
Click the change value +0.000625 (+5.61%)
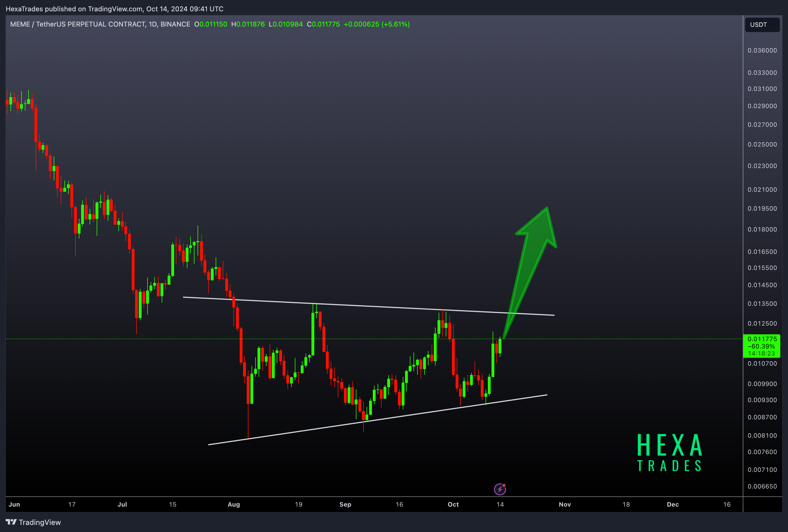(x=377, y=24)
